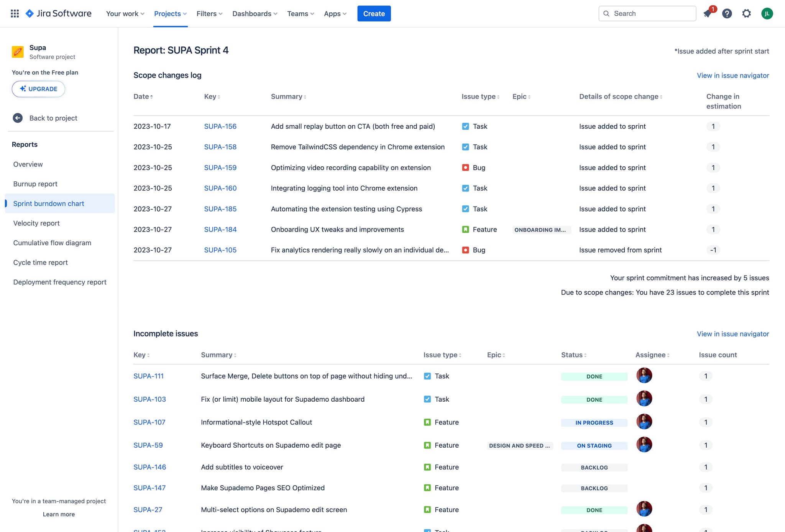Click the Task checkbox icon for SUPA-156
This screenshot has height=532, width=785.
[x=465, y=126]
